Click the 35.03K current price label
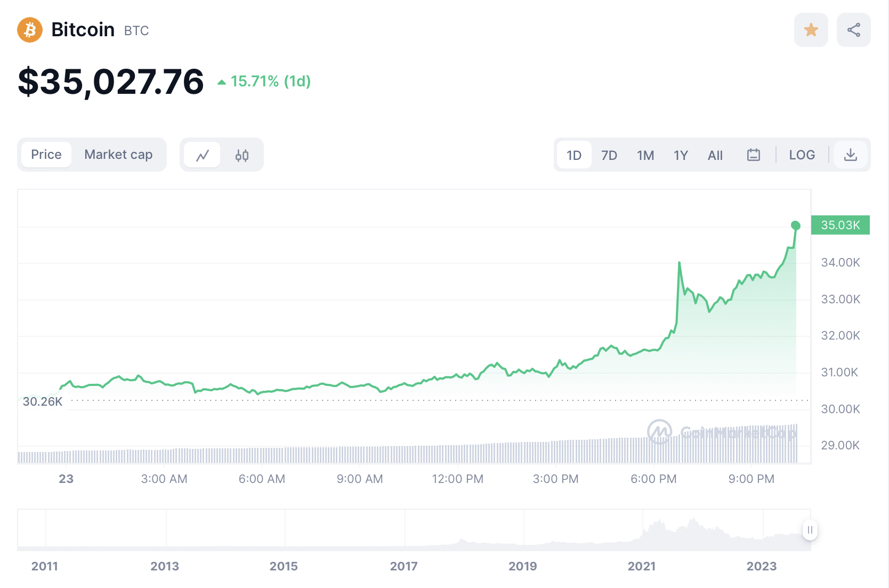Viewport: 889px width, 588px height. (x=840, y=225)
